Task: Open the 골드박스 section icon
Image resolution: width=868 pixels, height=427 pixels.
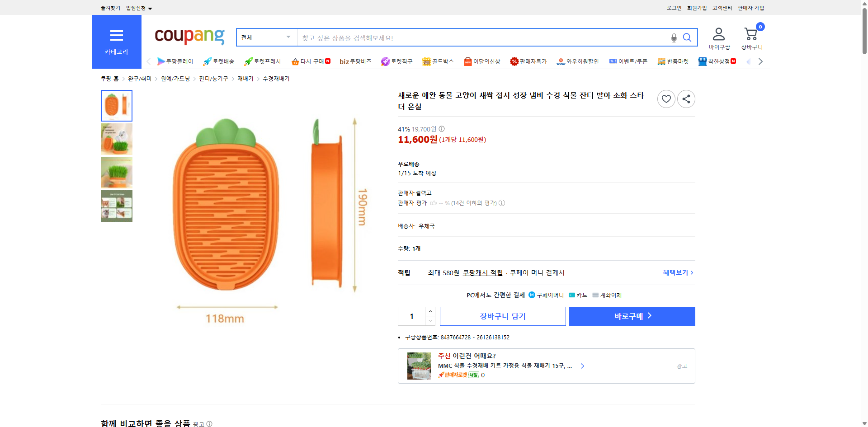Action: coord(426,61)
